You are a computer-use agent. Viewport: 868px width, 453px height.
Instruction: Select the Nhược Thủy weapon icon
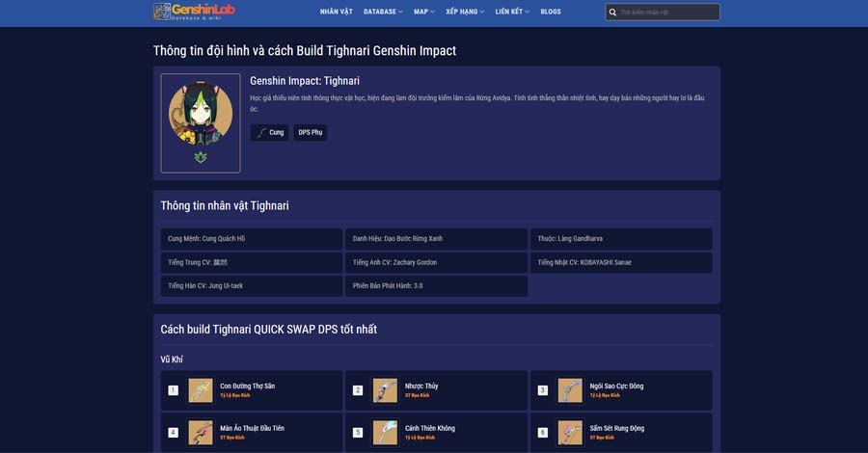(x=385, y=390)
